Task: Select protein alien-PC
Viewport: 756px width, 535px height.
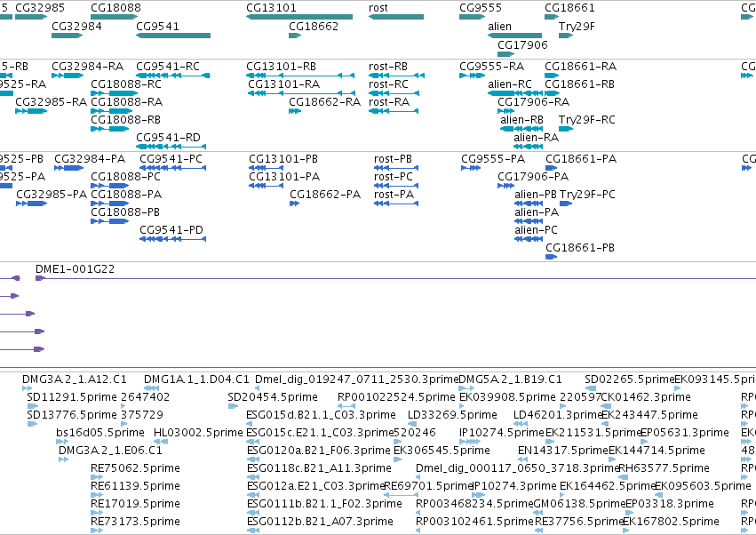Action: pos(529,239)
